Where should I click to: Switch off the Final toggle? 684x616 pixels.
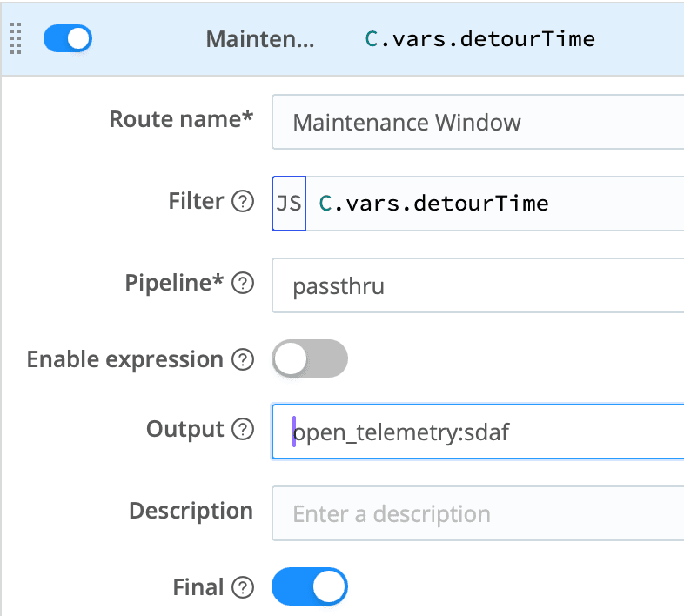[x=310, y=587]
